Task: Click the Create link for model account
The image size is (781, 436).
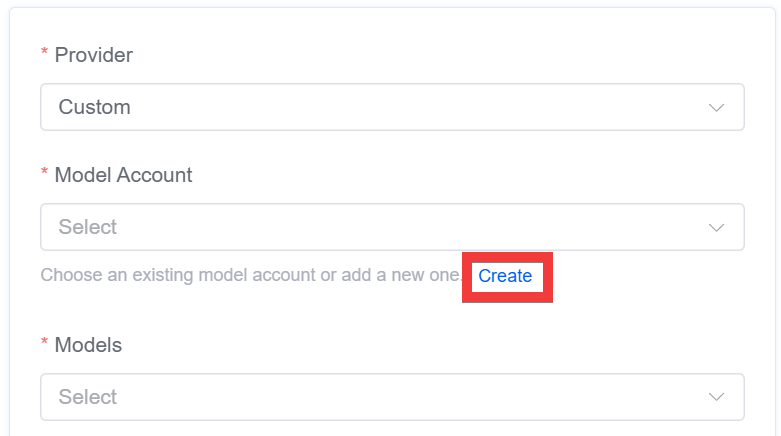Action: tap(505, 276)
